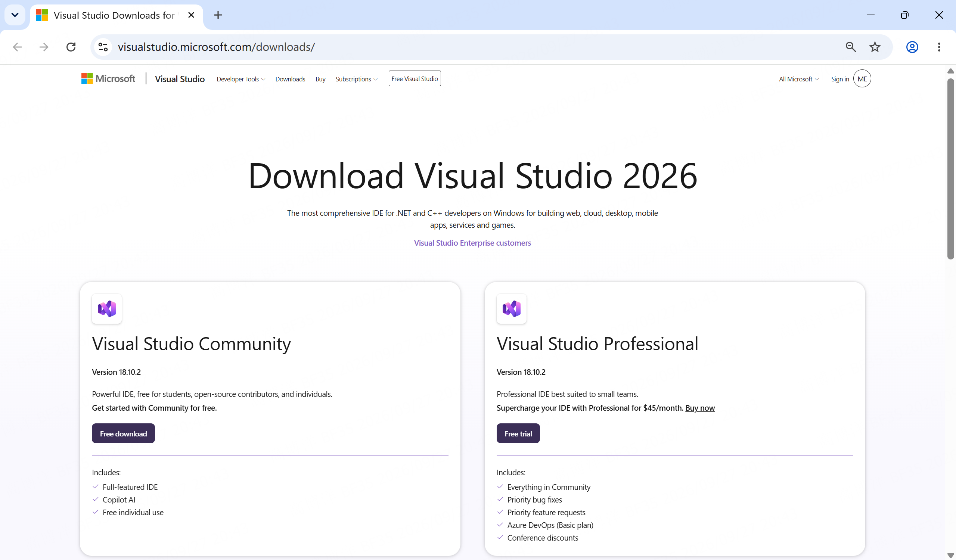Select the Visual Studio Downloads browser tab
This screenshot has height=560, width=956.
[x=117, y=16]
